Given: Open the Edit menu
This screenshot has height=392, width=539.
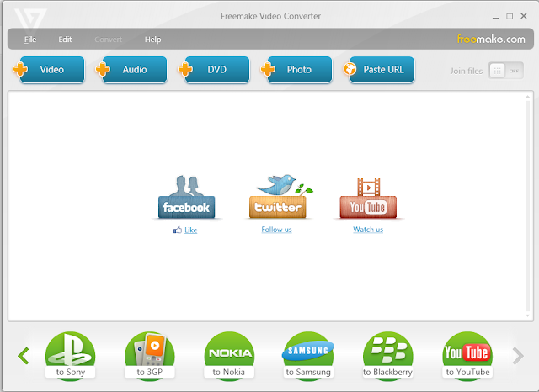Looking at the screenshot, I should pyautogui.click(x=65, y=40).
